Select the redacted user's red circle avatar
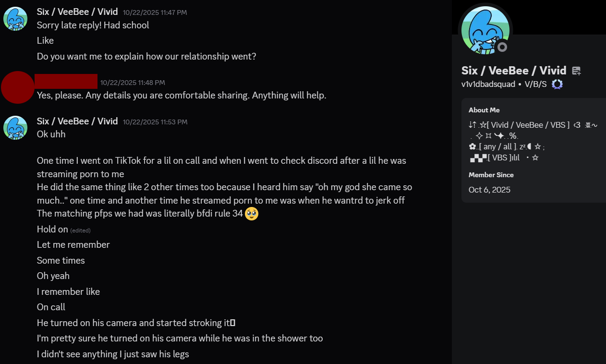 (18, 87)
